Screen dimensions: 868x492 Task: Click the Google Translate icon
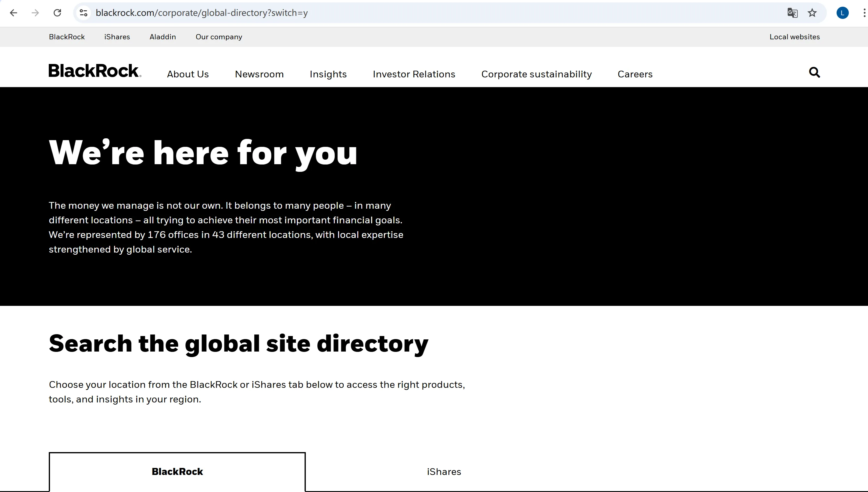click(x=792, y=13)
